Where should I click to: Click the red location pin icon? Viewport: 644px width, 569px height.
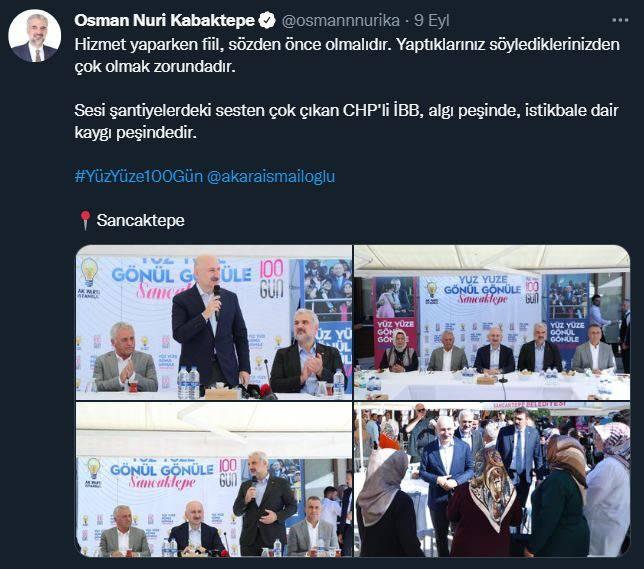point(85,220)
